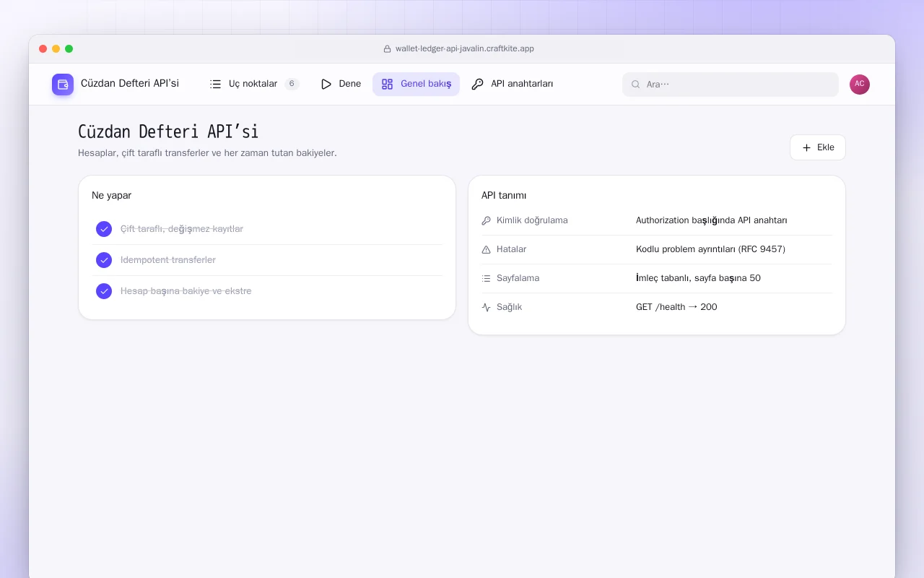Click the list icon beside Sayfalama
The width and height of the screenshot is (924, 578).
(486, 278)
